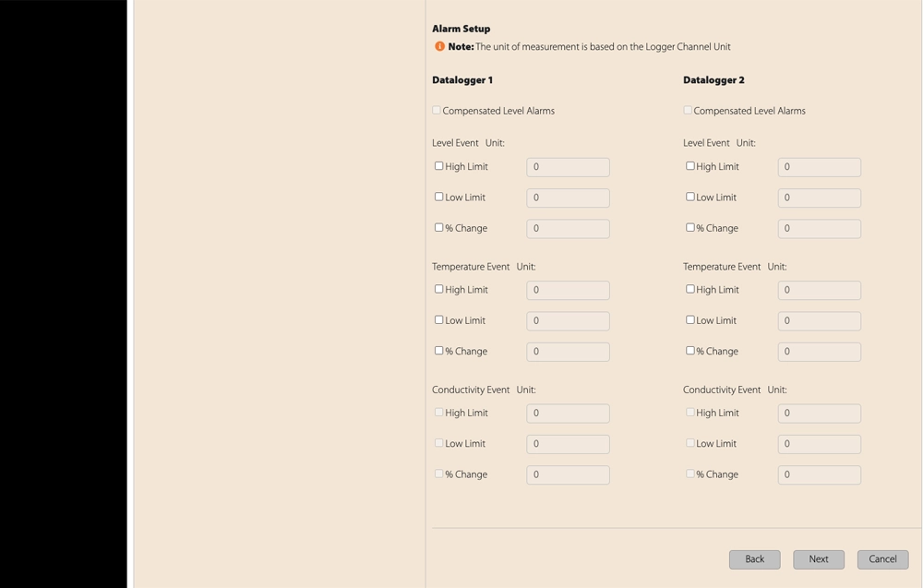The width and height of the screenshot is (923, 588).
Task: Check Low Limit under Datalogger 1 Level Event
Action: pyautogui.click(x=438, y=196)
